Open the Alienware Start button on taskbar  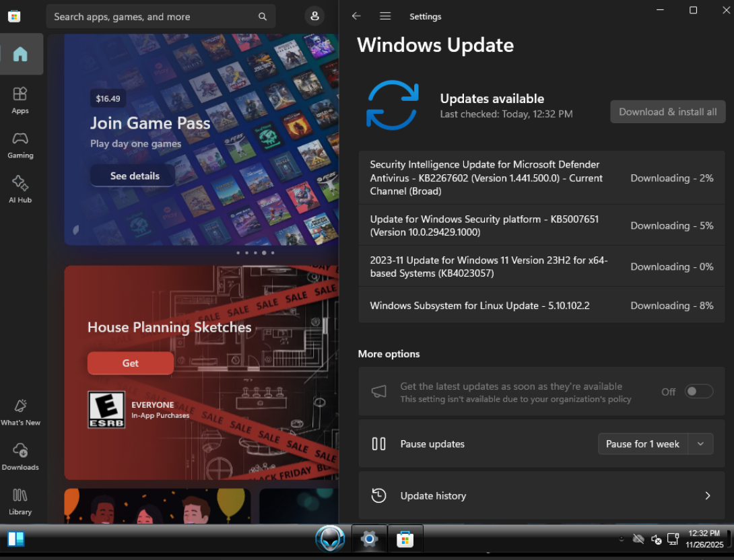[330, 538]
